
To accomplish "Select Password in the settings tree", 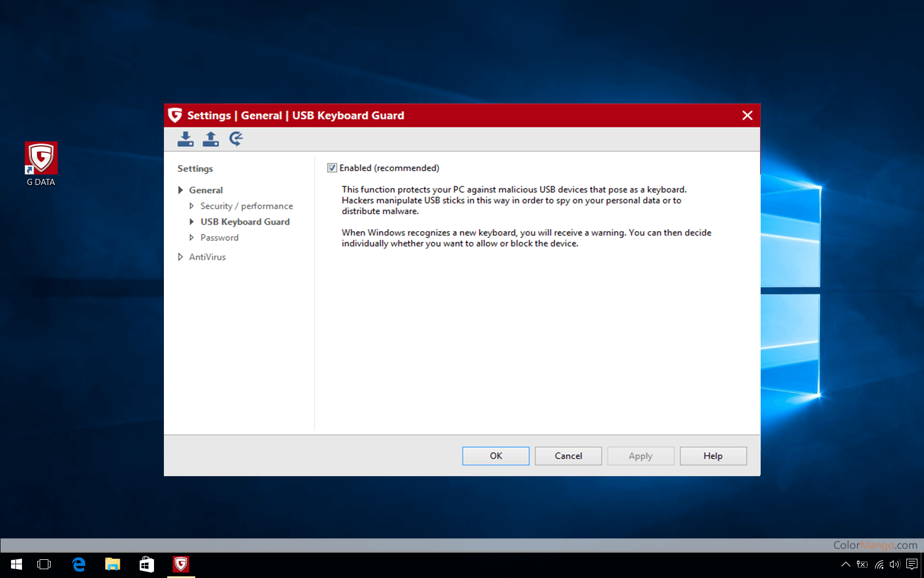I will point(219,238).
